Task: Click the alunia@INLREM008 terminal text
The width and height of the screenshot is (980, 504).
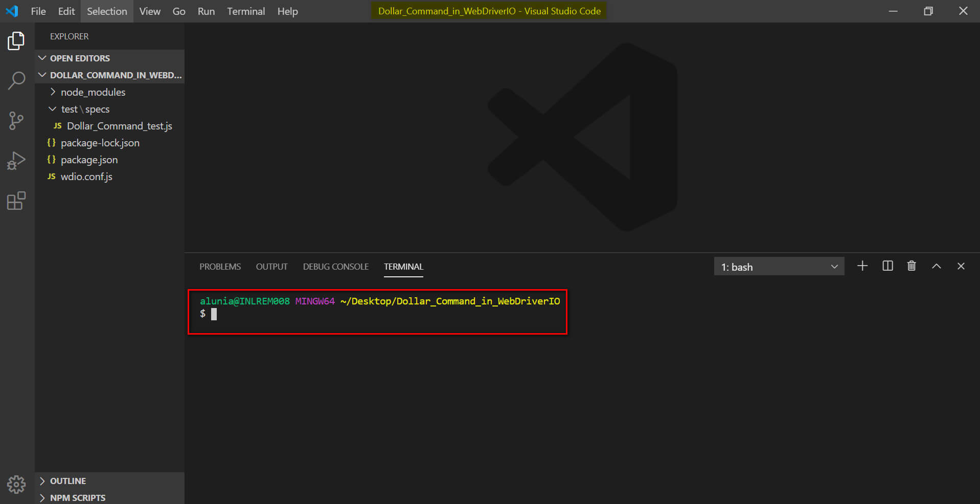Action: (x=245, y=301)
